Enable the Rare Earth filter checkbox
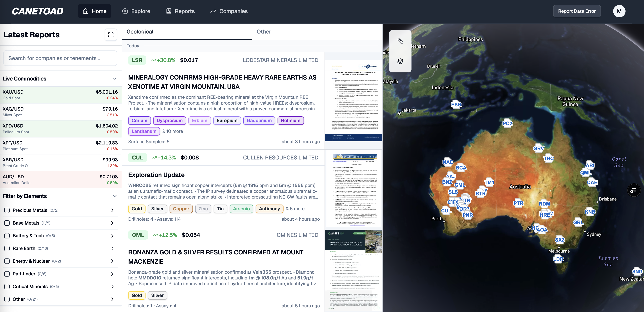Viewport: 644px width, 312px height. coord(7,248)
